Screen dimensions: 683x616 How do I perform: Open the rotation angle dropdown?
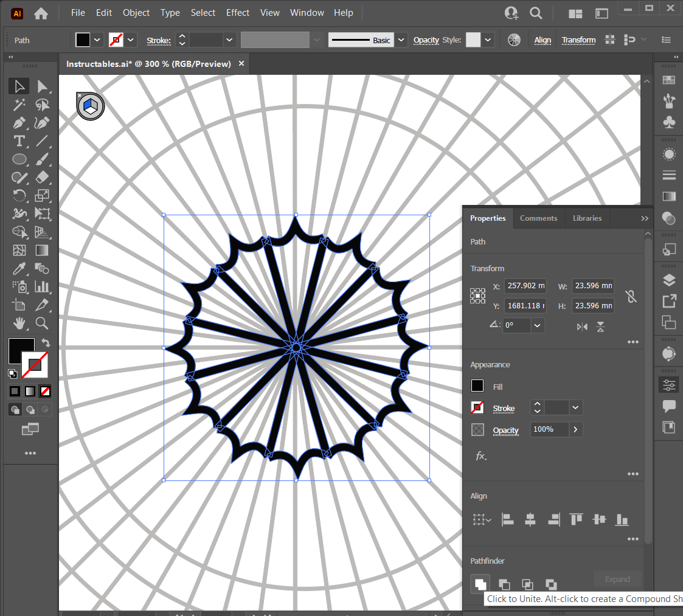coord(538,325)
